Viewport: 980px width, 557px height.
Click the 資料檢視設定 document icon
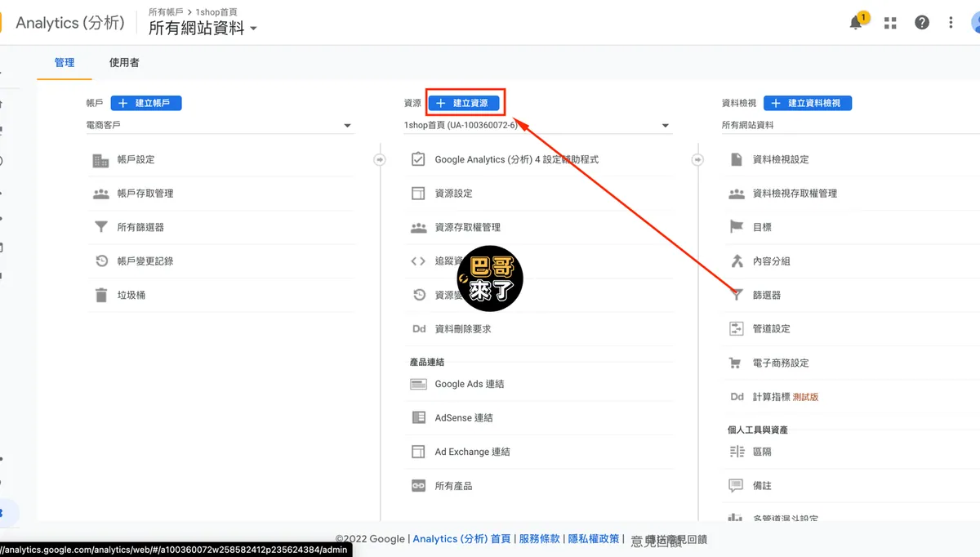click(736, 159)
